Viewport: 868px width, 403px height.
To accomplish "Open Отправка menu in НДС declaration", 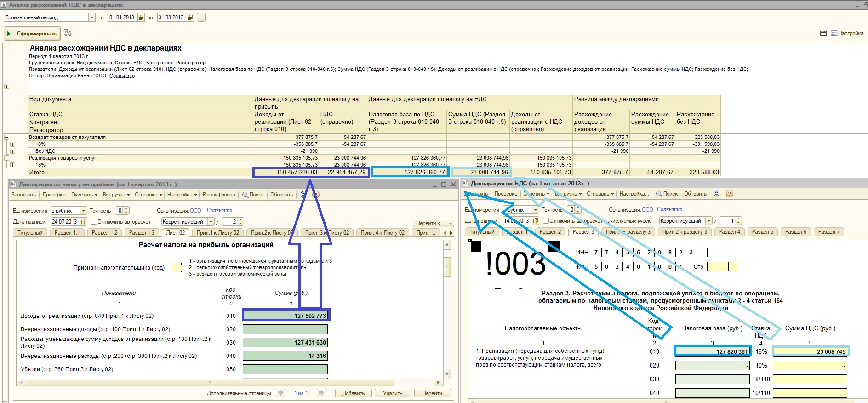I will coord(600,194).
